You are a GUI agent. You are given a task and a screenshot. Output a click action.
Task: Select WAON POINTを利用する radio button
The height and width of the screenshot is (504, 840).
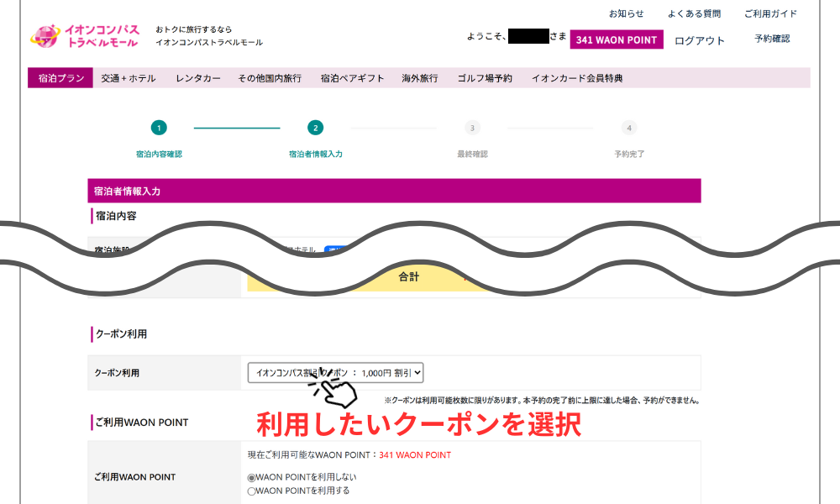(x=251, y=491)
